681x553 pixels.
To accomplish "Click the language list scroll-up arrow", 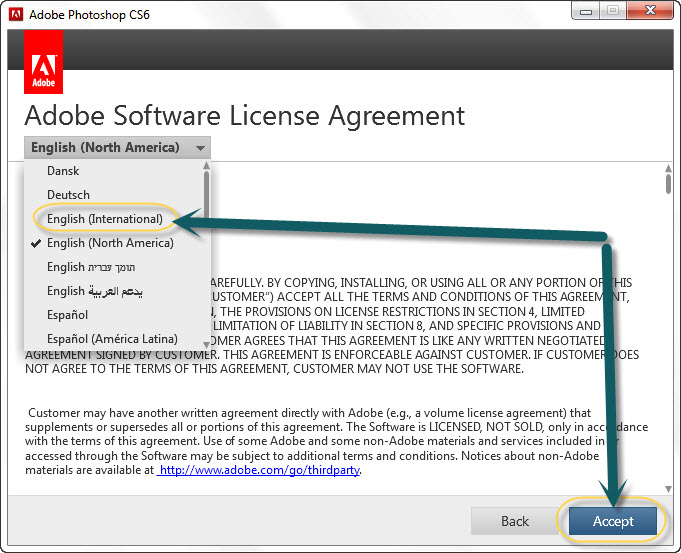I will click(x=206, y=166).
